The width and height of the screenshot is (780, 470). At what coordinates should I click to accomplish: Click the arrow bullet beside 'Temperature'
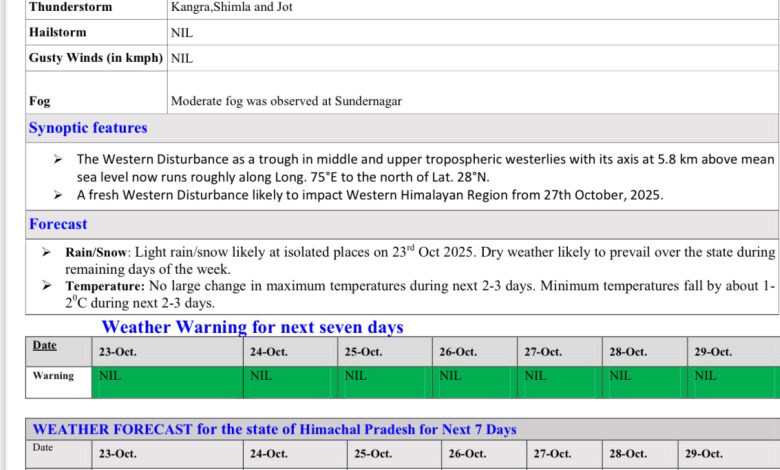pyautogui.click(x=47, y=286)
